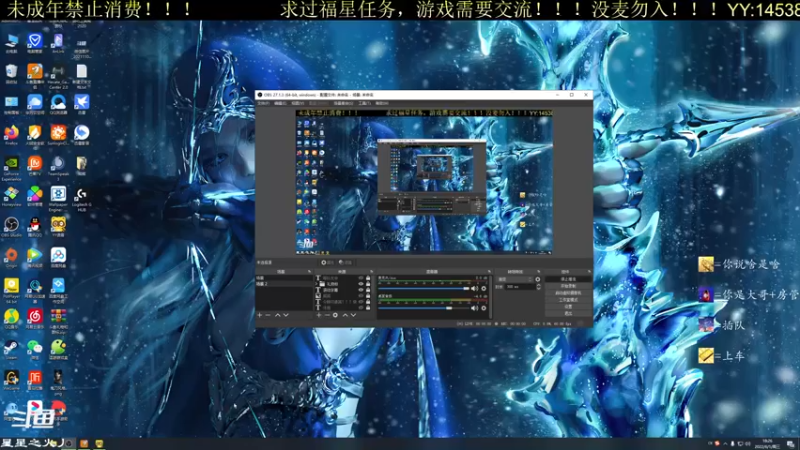Open transition properties gear beside fade dropdown
The width and height of the screenshot is (800, 450).
pyautogui.click(x=537, y=279)
